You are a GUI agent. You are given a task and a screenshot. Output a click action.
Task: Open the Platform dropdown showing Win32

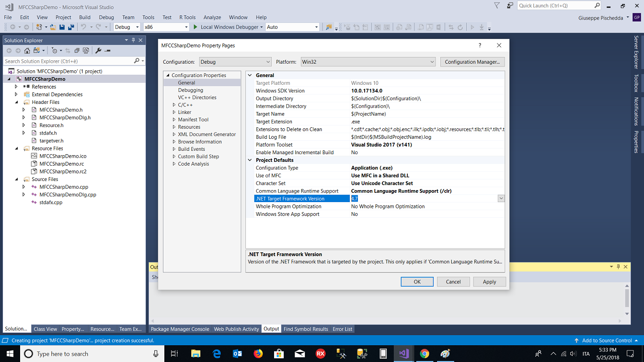click(368, 62)
